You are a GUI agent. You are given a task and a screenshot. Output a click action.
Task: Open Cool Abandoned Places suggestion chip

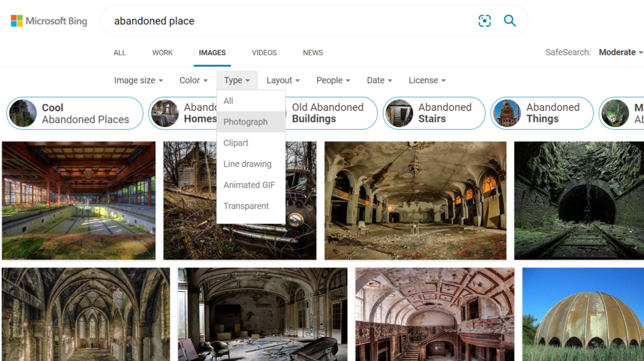click(x=75, y=113)
